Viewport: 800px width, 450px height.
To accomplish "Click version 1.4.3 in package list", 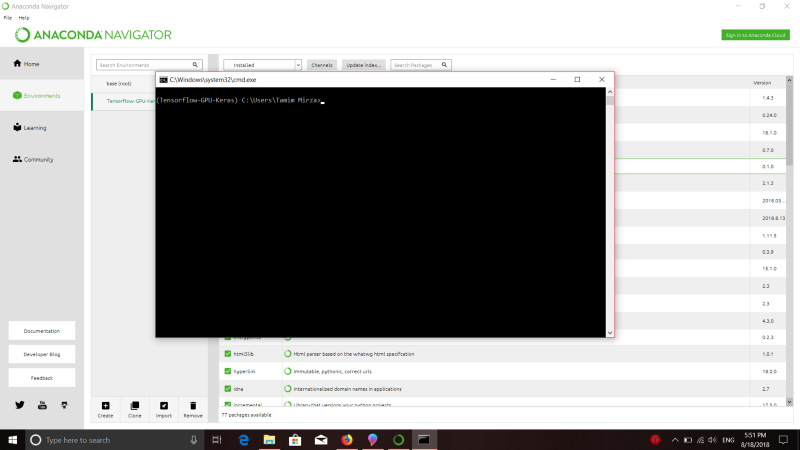I will 768,97.
